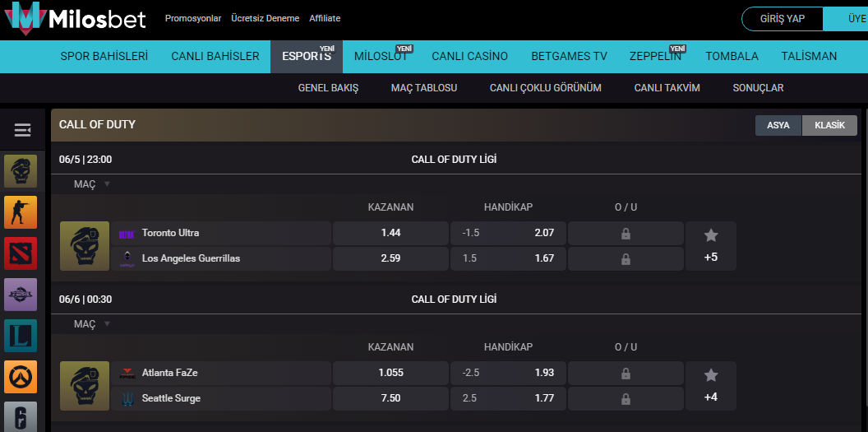This screenshot has height=432, width=868.
Task: Open Affiliate link
Action: click(x=325, y=18)
